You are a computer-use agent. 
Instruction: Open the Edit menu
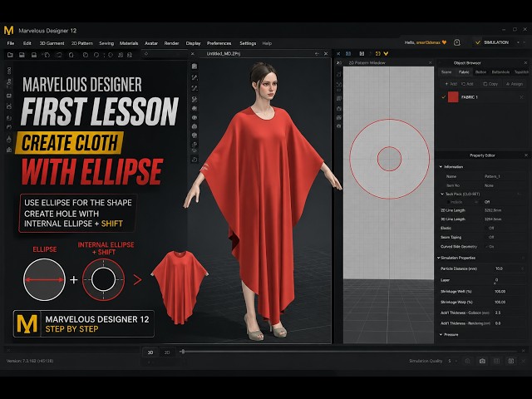tap(27, 43)
